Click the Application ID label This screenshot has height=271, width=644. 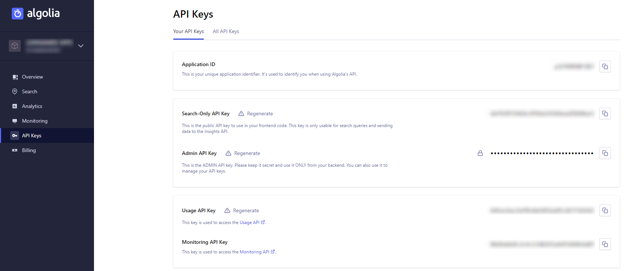tap(199, 64)
